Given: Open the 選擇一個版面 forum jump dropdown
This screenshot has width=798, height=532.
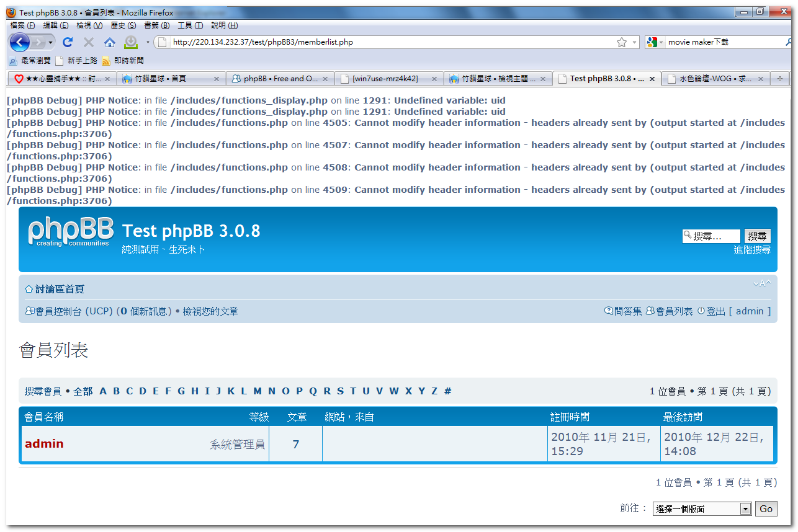Looking at the screenshot, I should [702, 509].
